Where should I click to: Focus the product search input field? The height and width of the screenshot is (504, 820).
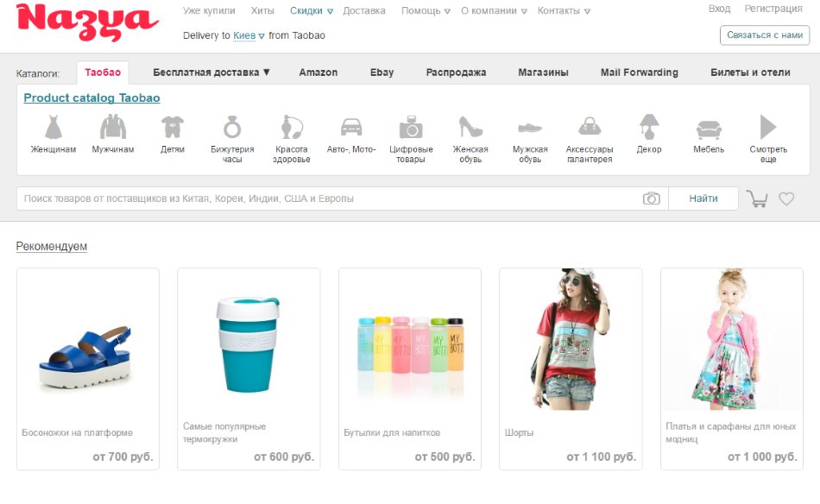click(x=343, y=198)
